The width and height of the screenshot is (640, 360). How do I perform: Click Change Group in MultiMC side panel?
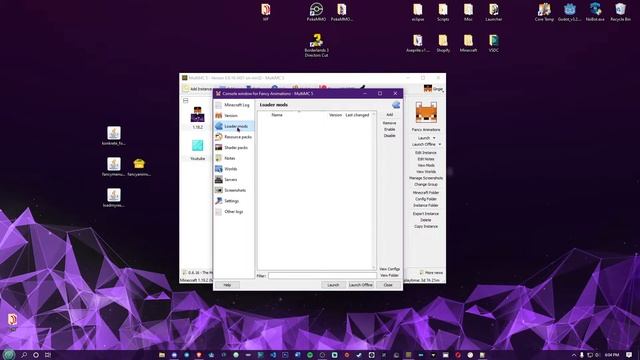(426, 184)
